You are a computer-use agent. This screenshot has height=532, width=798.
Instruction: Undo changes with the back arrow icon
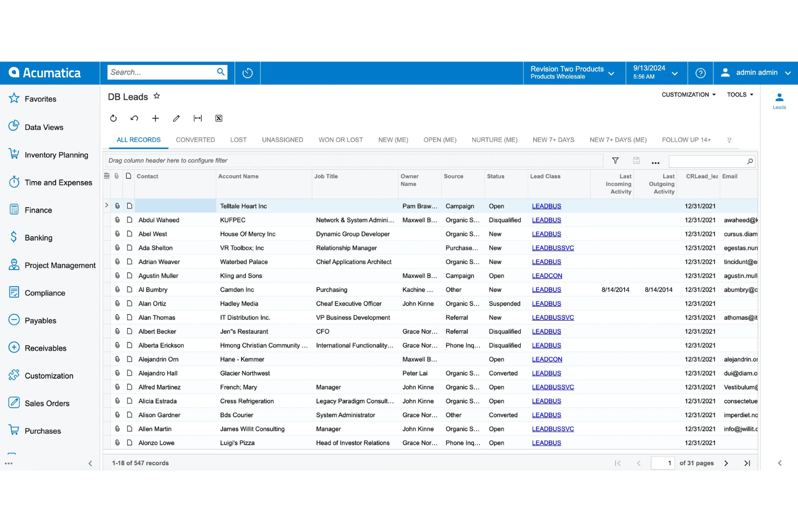(134, 118)
